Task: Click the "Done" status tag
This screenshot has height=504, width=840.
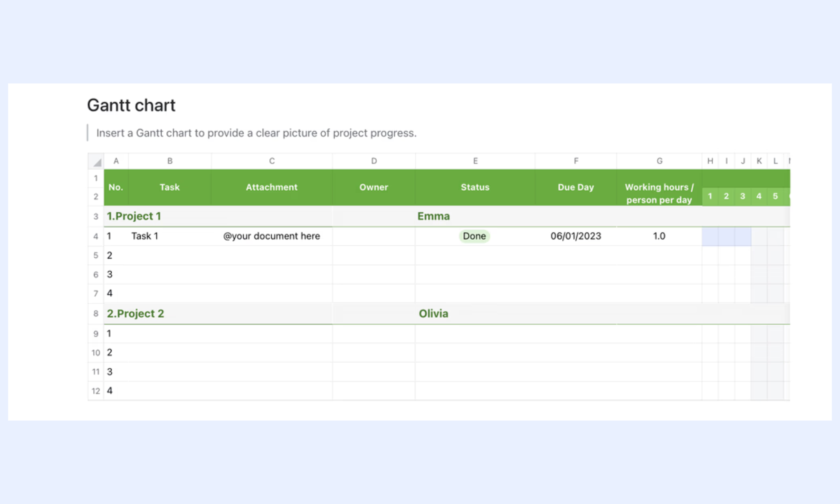Action: pos(475,236)
